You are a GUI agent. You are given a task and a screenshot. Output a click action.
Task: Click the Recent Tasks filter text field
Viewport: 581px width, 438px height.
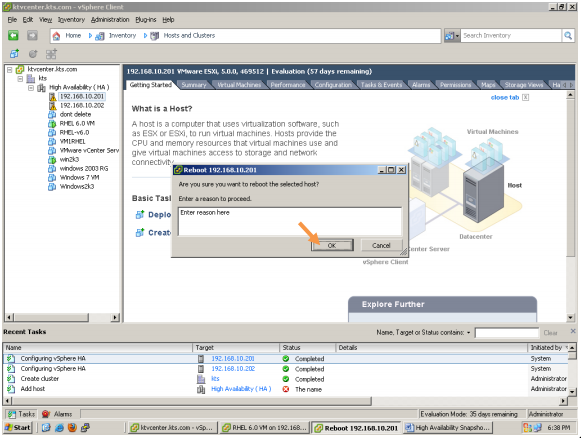pyautogui.click(x=507, y=333)
